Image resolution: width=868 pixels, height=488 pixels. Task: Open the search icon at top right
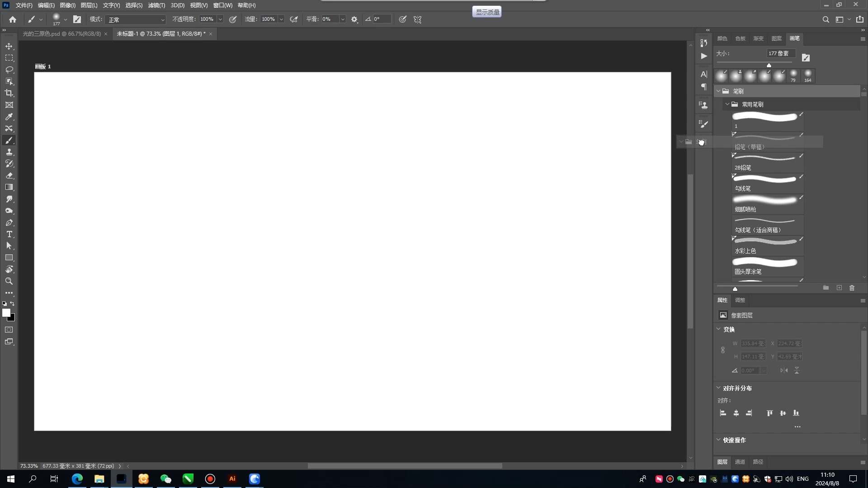click(826, 19)
